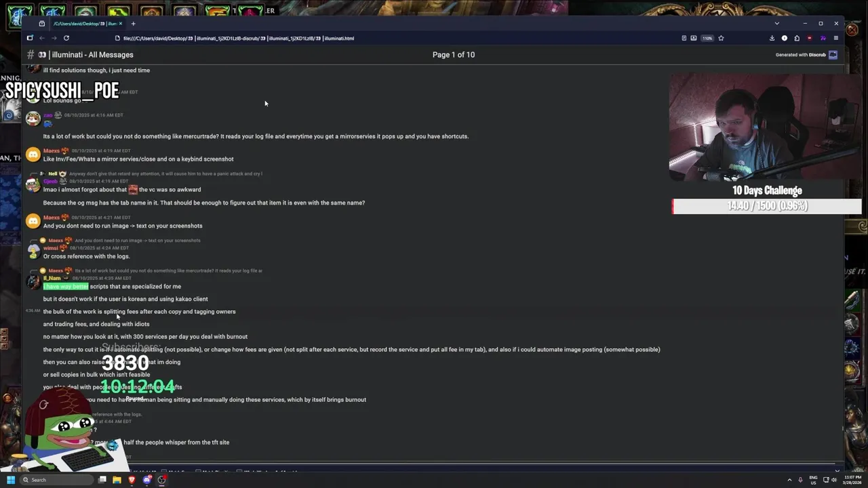Open Discord from the taskbar
Image resolution: width=868 pixels, height=488 pixels.
(146, 480)
